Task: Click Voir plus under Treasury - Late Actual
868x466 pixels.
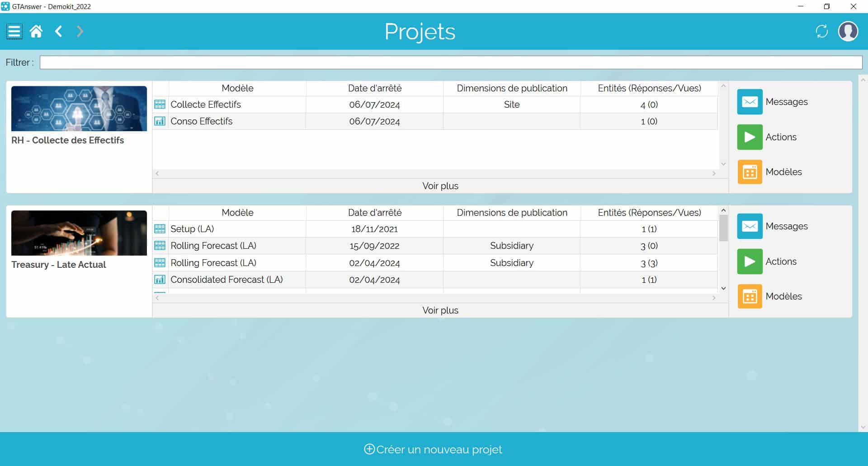Action: pyautogui.click(x=440, y=310)
